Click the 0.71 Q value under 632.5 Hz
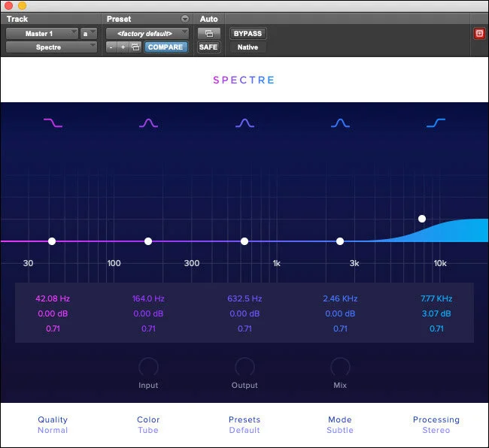 point(244,328)
